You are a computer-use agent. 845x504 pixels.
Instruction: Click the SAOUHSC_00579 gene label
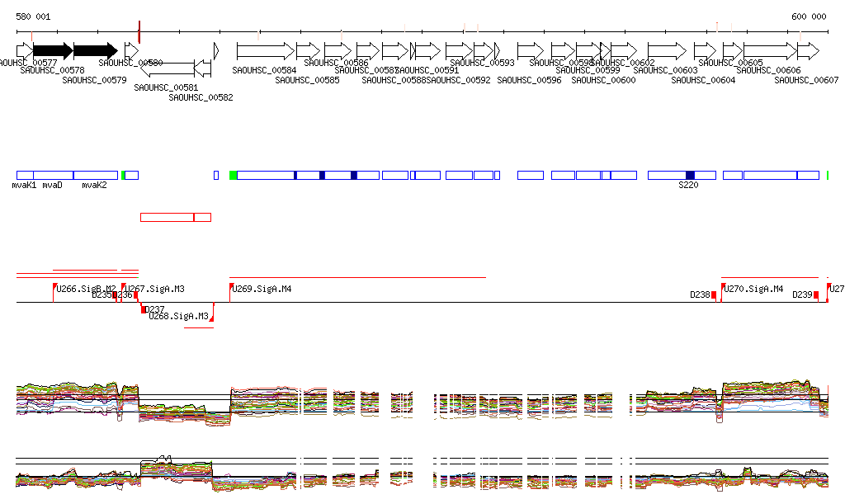coord(94,80)
